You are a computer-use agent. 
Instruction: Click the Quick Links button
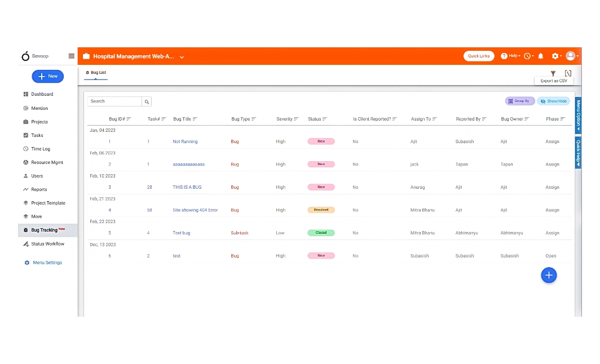click(x=478, y=56)
